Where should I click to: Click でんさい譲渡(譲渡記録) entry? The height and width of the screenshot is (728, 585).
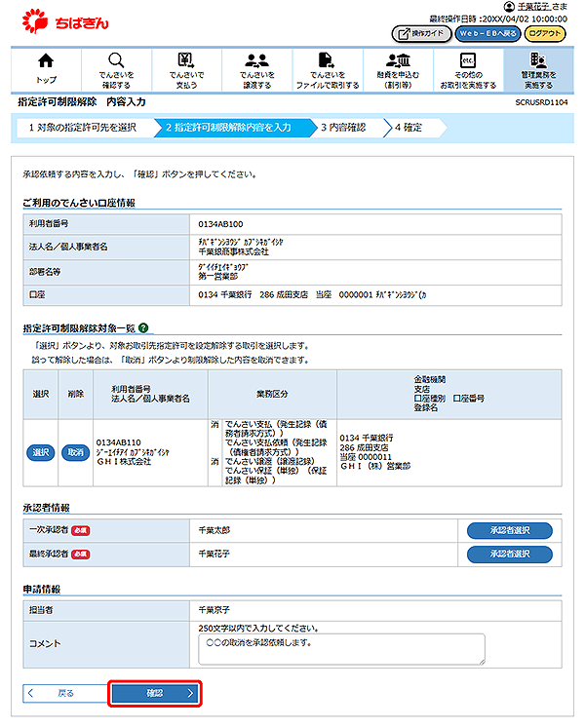click(x=270, y=462)
